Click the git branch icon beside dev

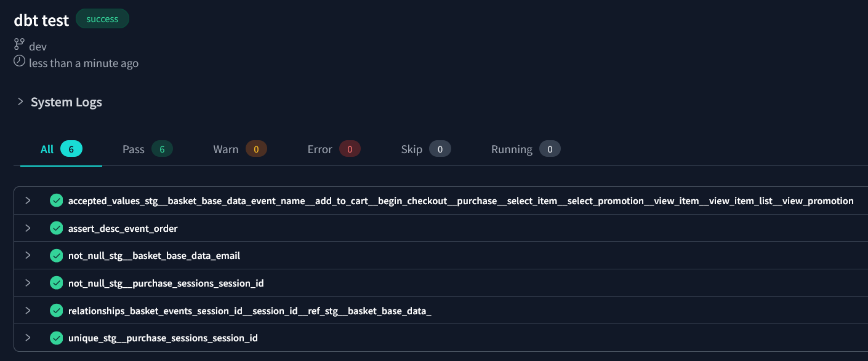tap(20, 45)
